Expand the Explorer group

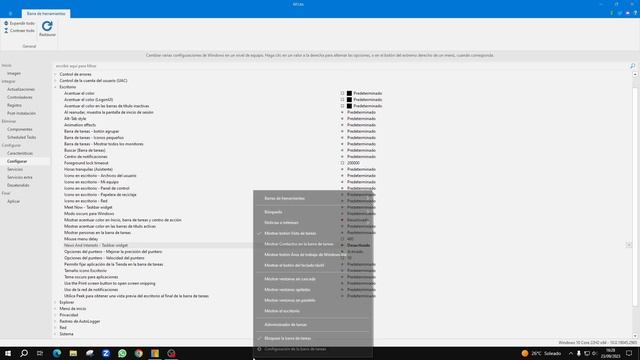pyautogui.click(x=56, y=302)
